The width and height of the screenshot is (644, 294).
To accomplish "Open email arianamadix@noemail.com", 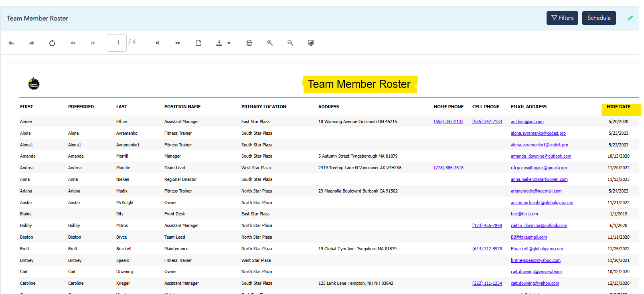I will point(536,191).
